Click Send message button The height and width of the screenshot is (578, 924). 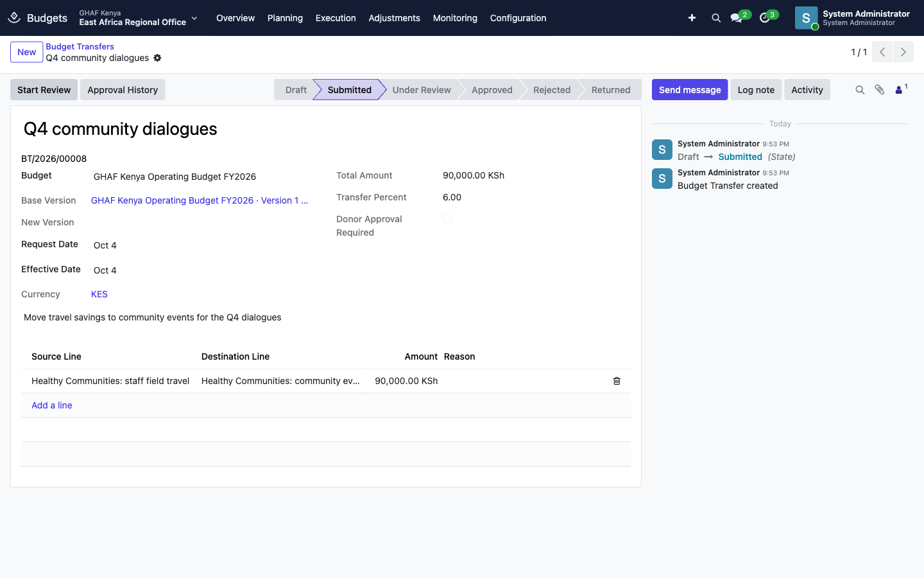click(690, 90)
